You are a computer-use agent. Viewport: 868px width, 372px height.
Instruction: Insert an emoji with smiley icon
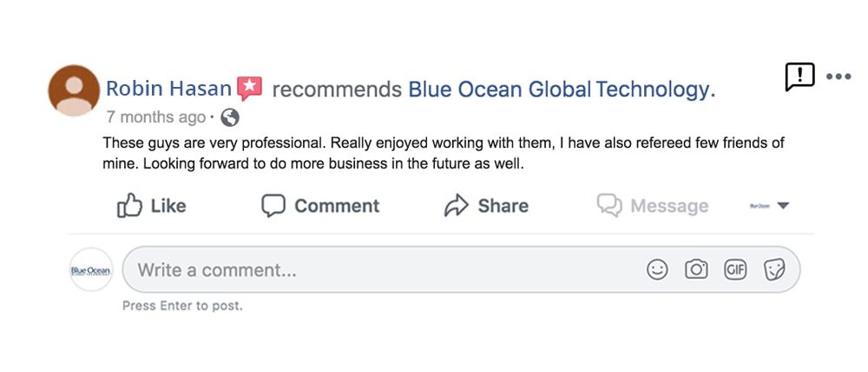click(658, 270)
